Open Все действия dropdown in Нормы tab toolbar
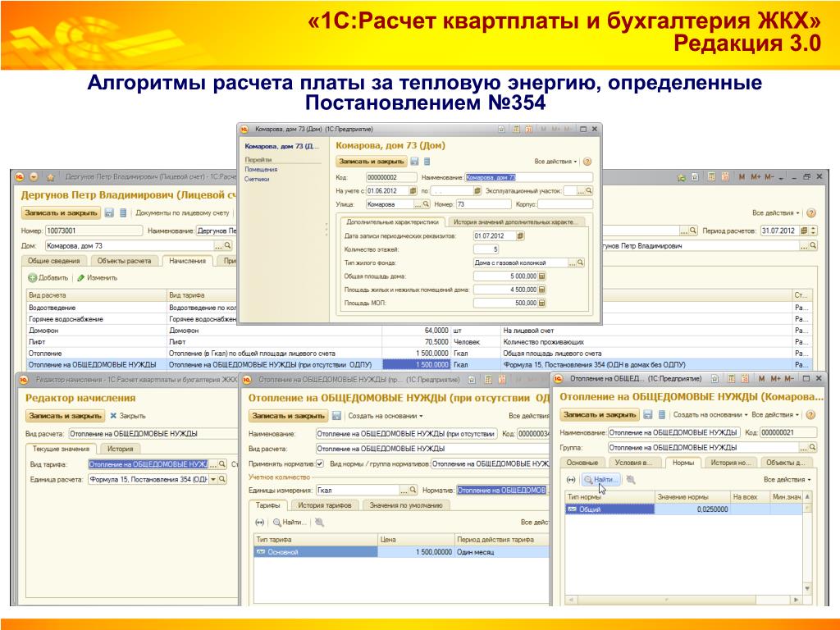Image resolution: width=840 pixels, height=630 pixels. pos(787,479)
